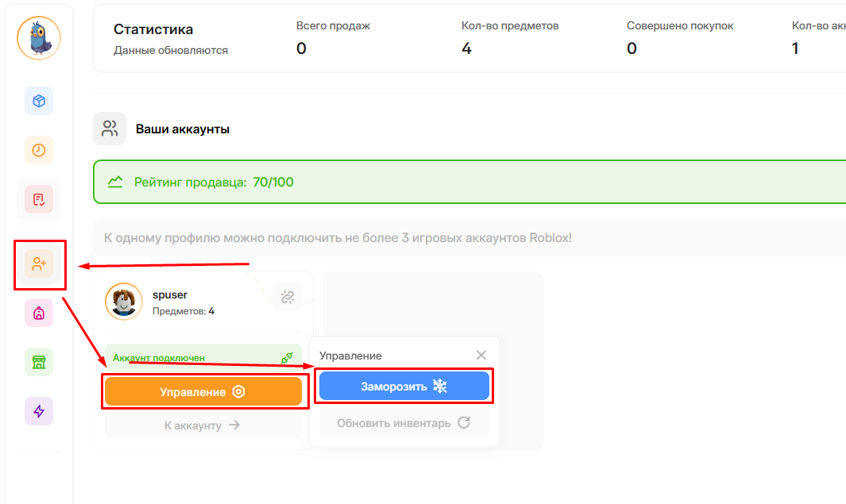Close the Управление popup with X
The height and width of the screenshot is (504, 846).
click(x=481, y=355)
